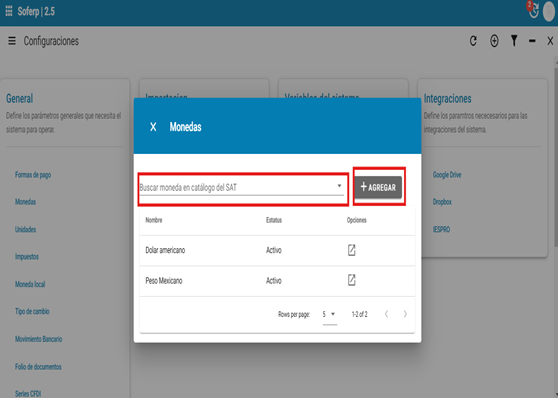Open Unidades settings

[25, 229]
